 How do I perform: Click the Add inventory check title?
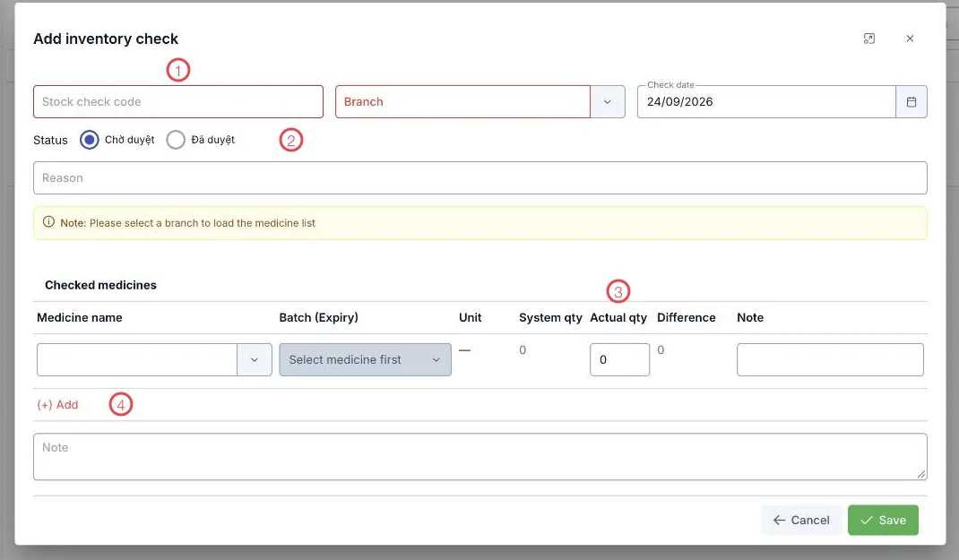pos(106,39)
